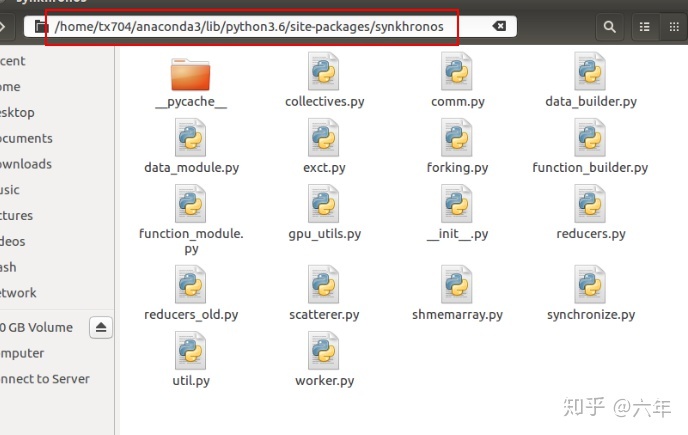Eject the GB Volume drive
This screenshot has width=688, height=435.
pos(101,327)
